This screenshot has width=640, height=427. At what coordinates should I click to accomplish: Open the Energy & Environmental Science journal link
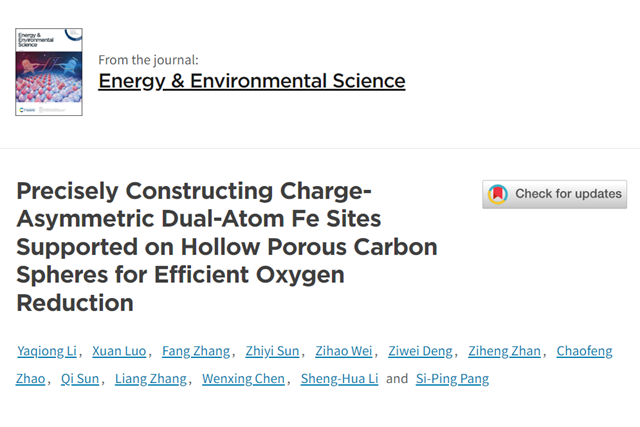[251, 81]
